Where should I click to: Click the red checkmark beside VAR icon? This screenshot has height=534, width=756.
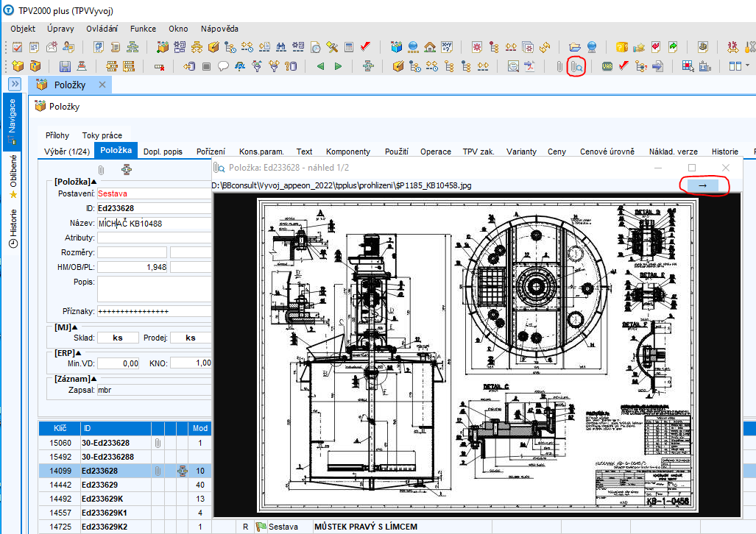coord(624,66)
